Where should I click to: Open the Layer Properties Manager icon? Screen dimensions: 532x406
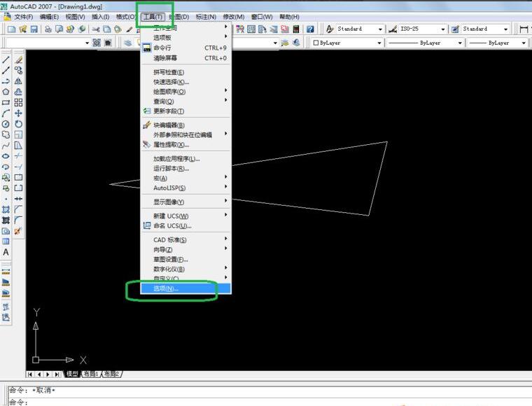(128, 43)
